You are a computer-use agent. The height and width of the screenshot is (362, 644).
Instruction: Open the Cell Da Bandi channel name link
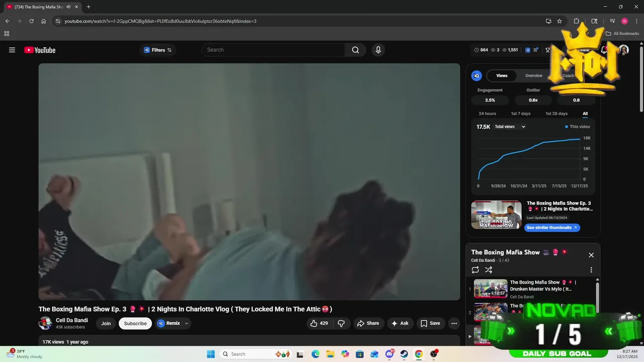(x=72, y=320)
